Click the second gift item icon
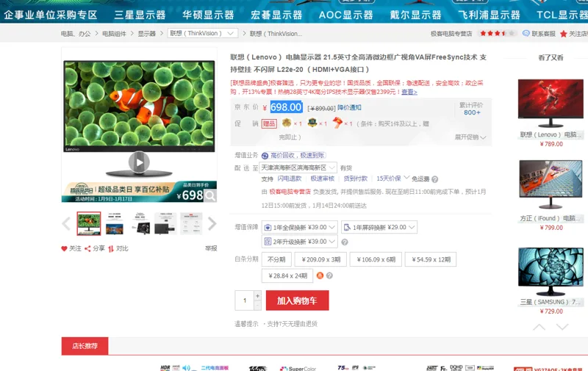Viewport: 588px width, 371px height. click(312, 123)
